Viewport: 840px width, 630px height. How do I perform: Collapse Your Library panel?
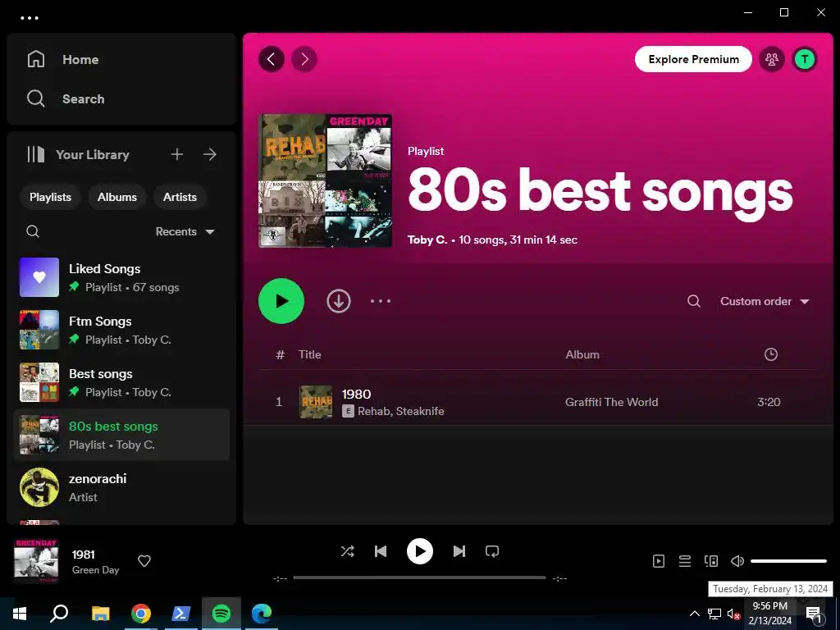tap(78, 154)
